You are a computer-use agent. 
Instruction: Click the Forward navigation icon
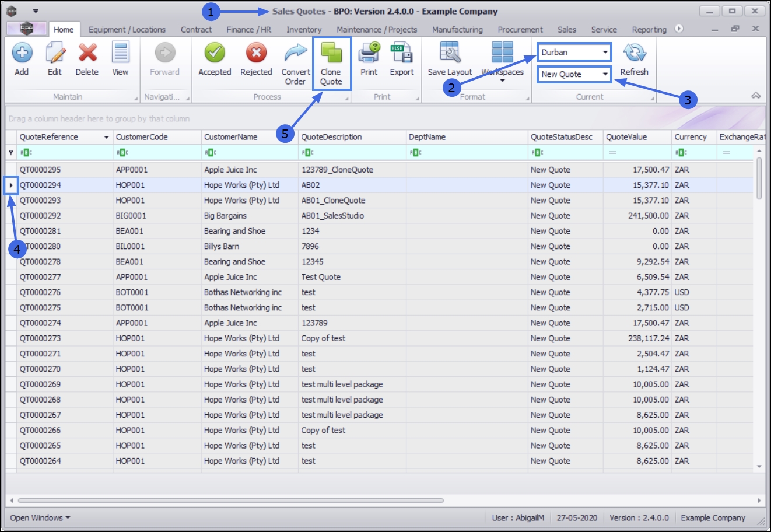(x=165, y=53)
